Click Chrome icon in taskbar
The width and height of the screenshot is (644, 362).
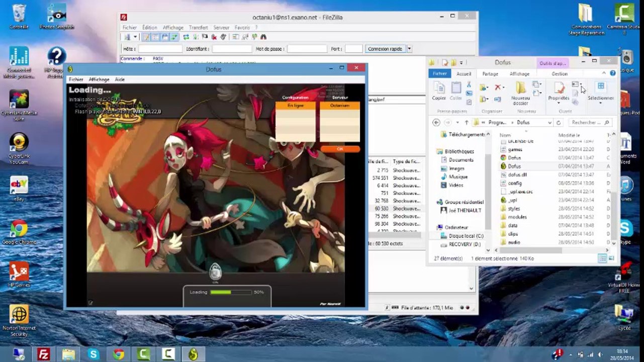point(119,354)
